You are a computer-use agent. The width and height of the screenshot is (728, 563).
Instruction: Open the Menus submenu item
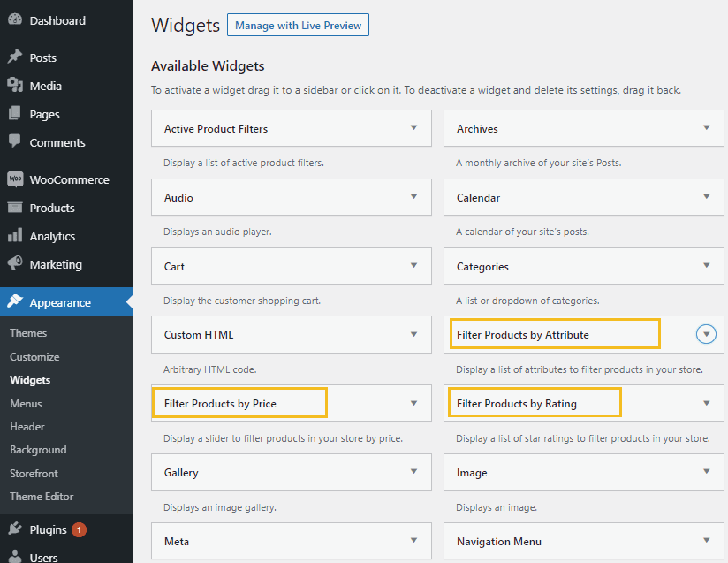(26, 404)
